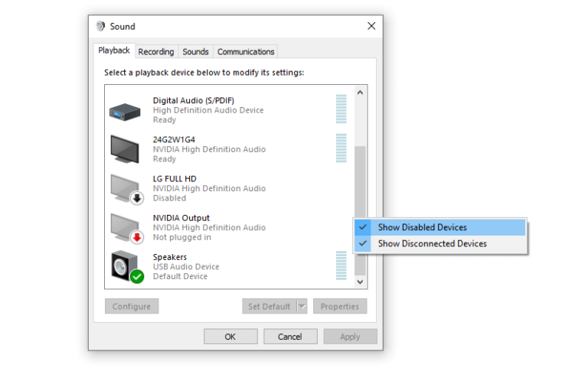Switch to the Playback tab
This screenshot has width=588, height=384.
coord(114,50)
